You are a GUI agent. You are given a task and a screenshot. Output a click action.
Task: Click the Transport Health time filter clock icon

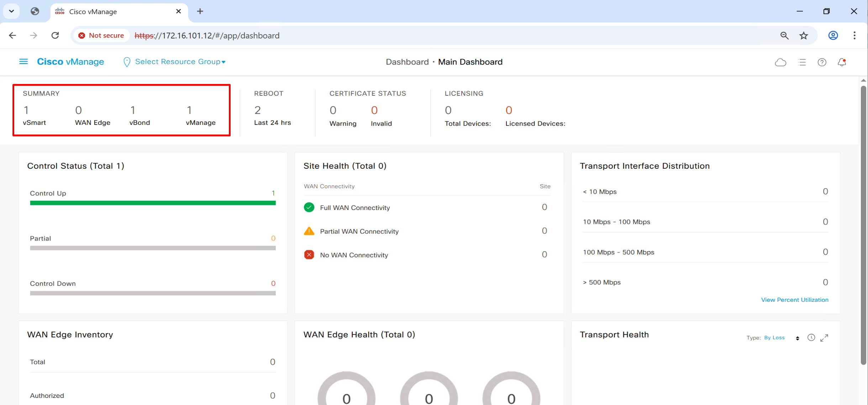tap(811, 337)
